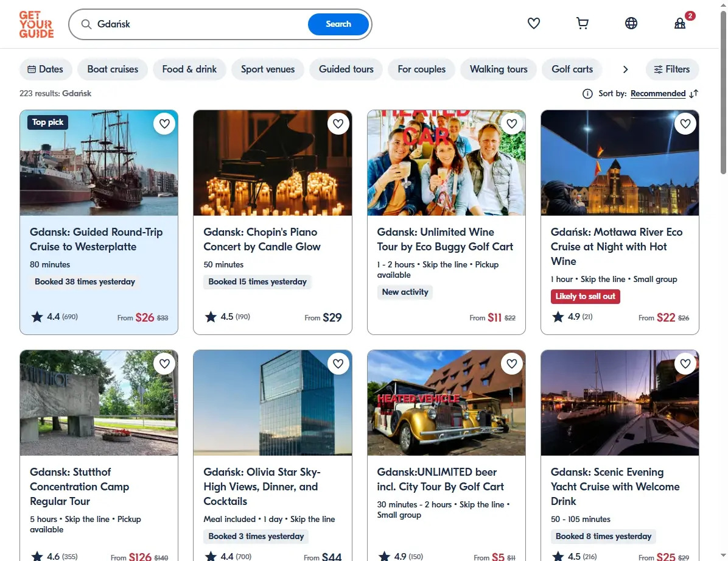Click the 4.4 (690) star rating
728x561 pixels.
click(x=54, y=317)
